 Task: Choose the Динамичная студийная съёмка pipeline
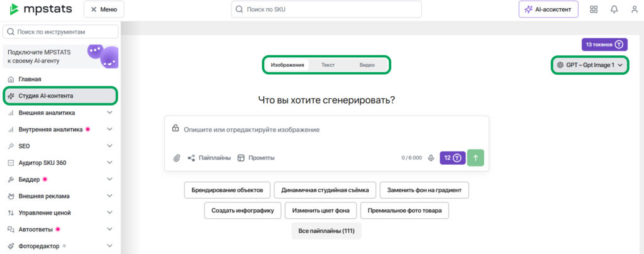(x=325, y=190)
